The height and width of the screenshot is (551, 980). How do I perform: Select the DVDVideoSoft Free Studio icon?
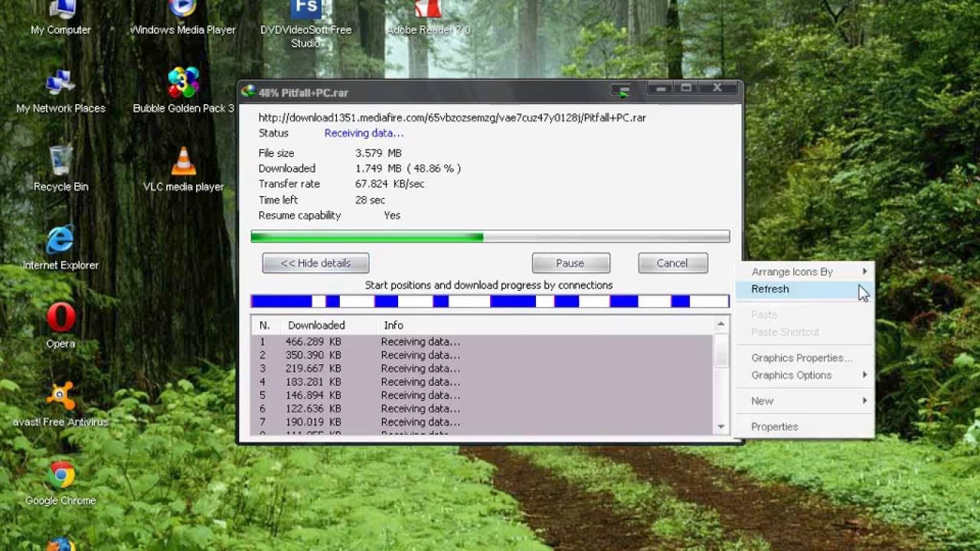(x=305, y=24)
